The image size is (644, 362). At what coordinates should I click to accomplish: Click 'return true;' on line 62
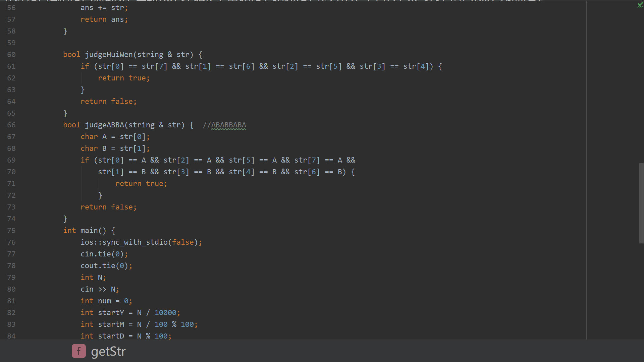[124, 78]
